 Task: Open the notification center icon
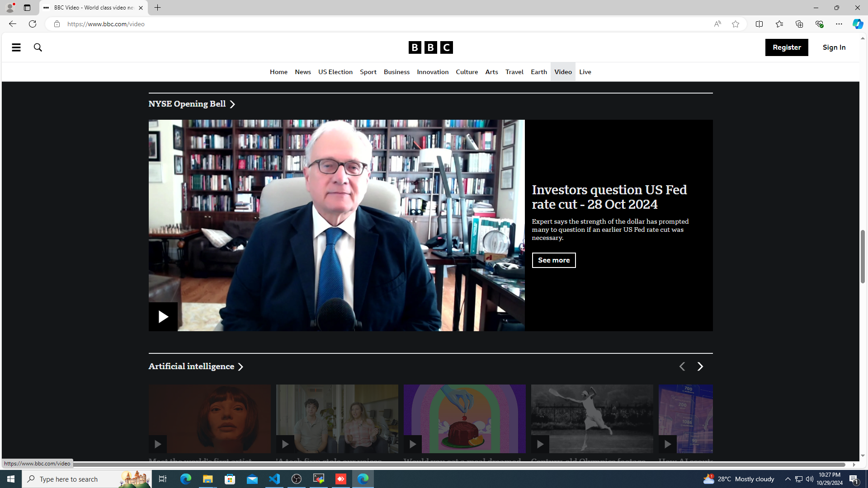click(854, 479)
